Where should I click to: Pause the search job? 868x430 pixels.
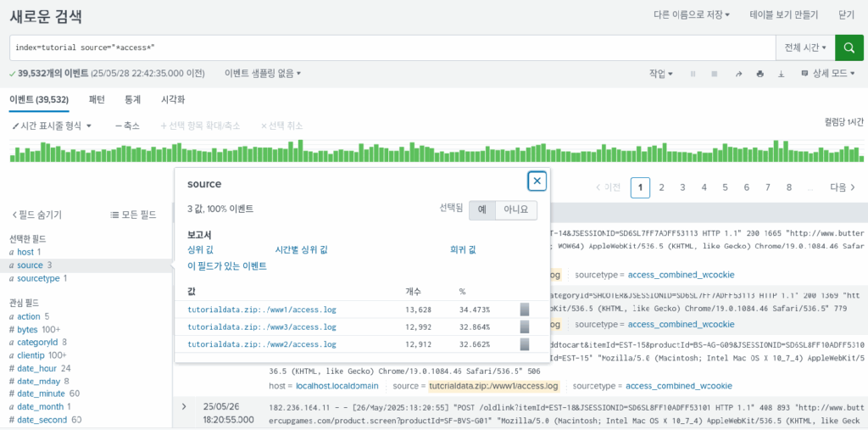(693, 74)
